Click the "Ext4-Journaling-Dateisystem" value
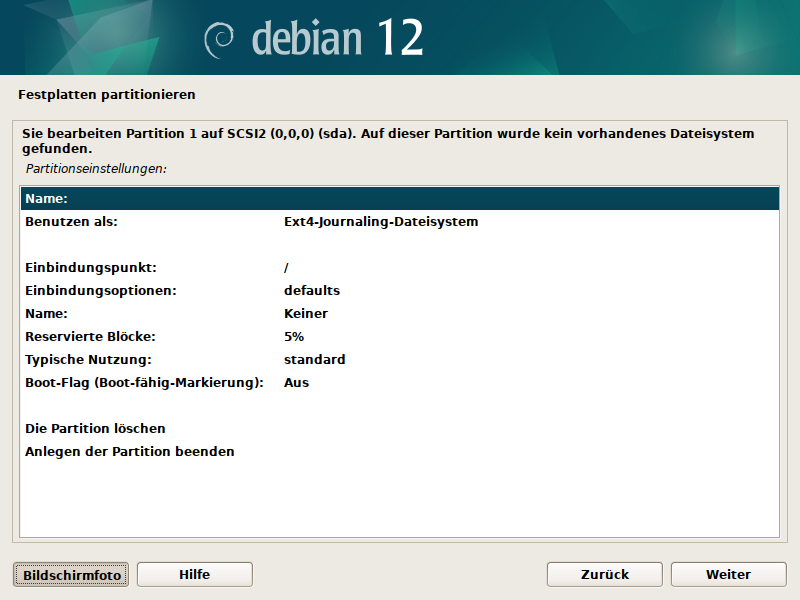 [381, 221]
